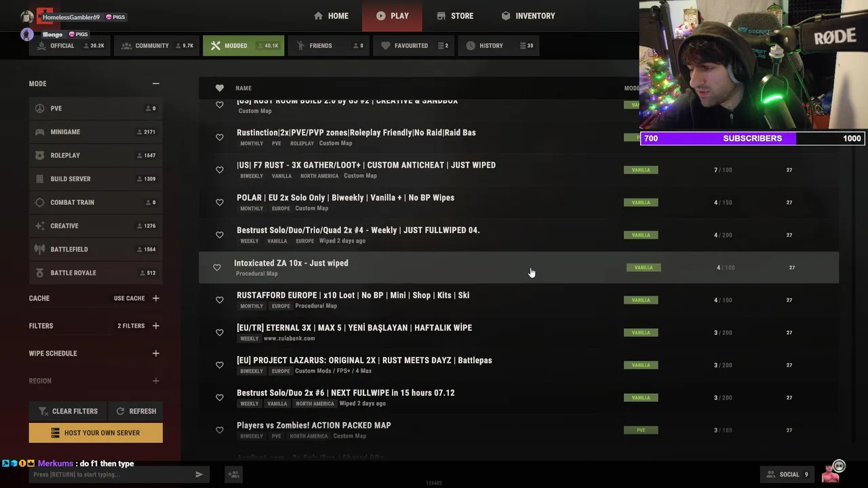Image resolution: width=868 pixels, height=488 pixels.
Task: Click the 2 FILTERS label
Action: click(x=131, y=326)
